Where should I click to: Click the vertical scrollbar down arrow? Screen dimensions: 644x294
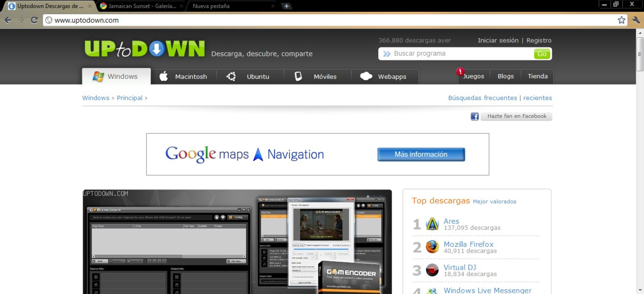click(640, 290)
